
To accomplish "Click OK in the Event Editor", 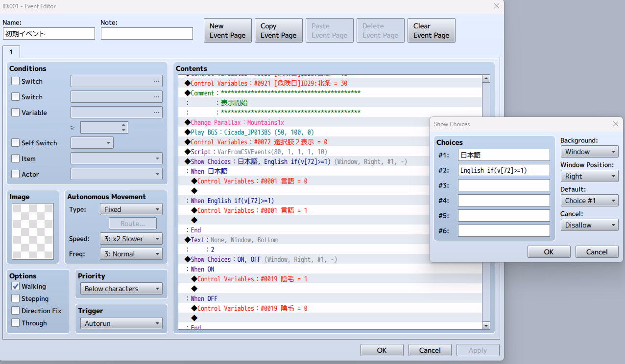I will pyautogui.click(x=382, y=350).
